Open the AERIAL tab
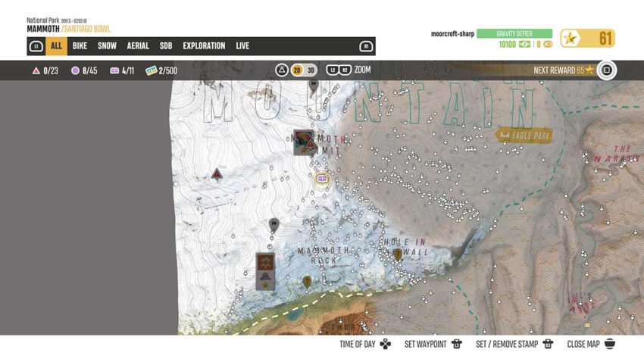 tap(138, 46)
